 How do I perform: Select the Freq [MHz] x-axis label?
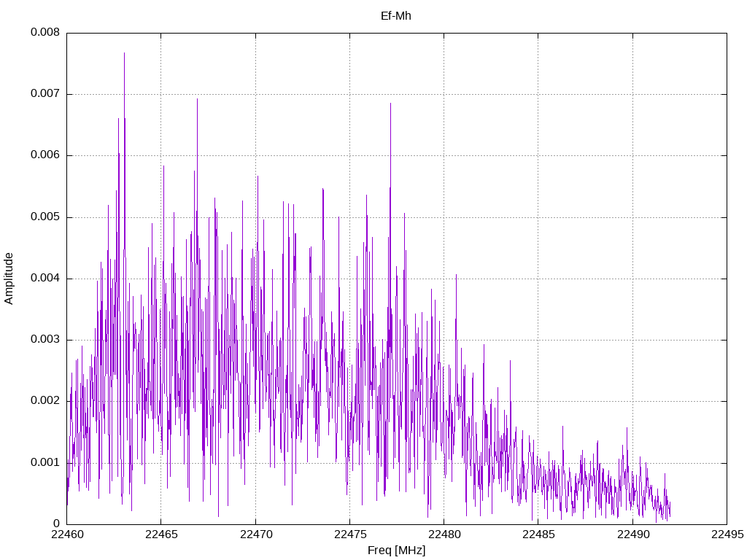click(396, 550)
